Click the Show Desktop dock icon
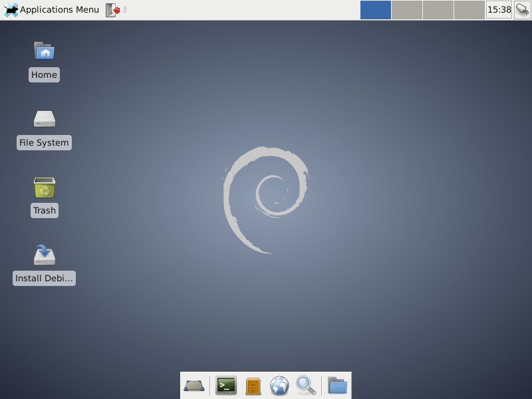 coord(194,386)
